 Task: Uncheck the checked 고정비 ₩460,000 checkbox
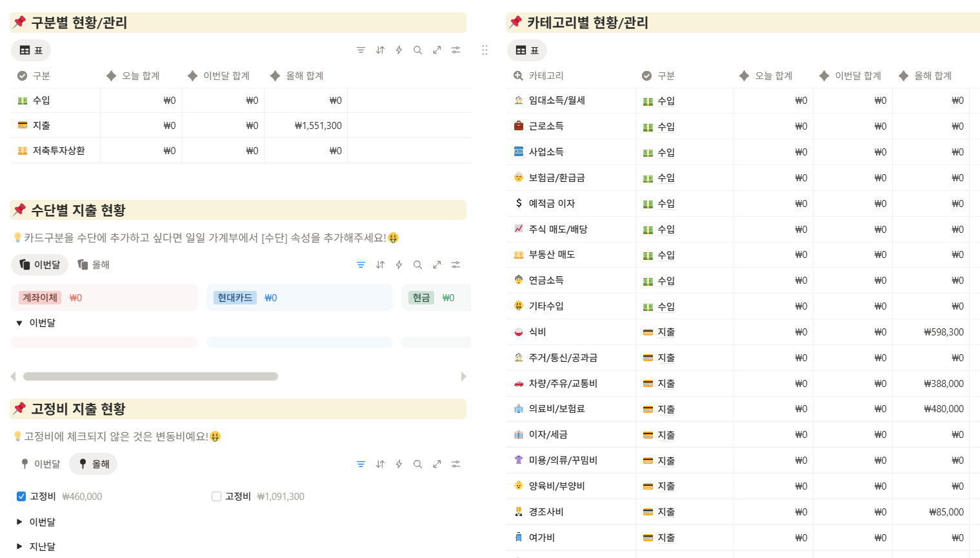tap(20, 496)
